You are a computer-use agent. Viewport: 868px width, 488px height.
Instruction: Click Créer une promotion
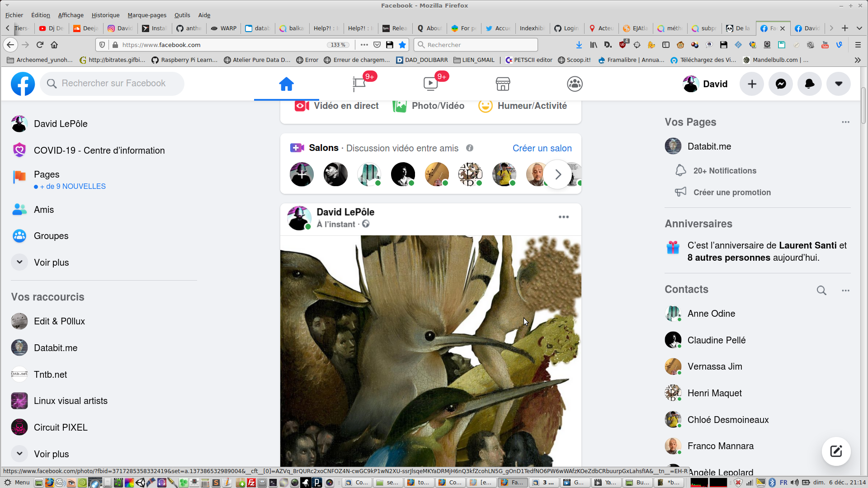coord(732,192)
